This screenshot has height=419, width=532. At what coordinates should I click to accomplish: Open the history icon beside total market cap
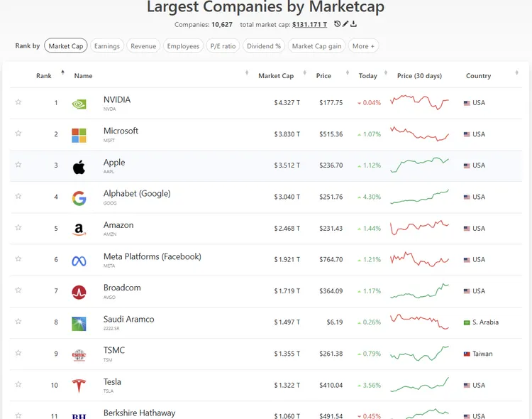(x=337, y=23)
